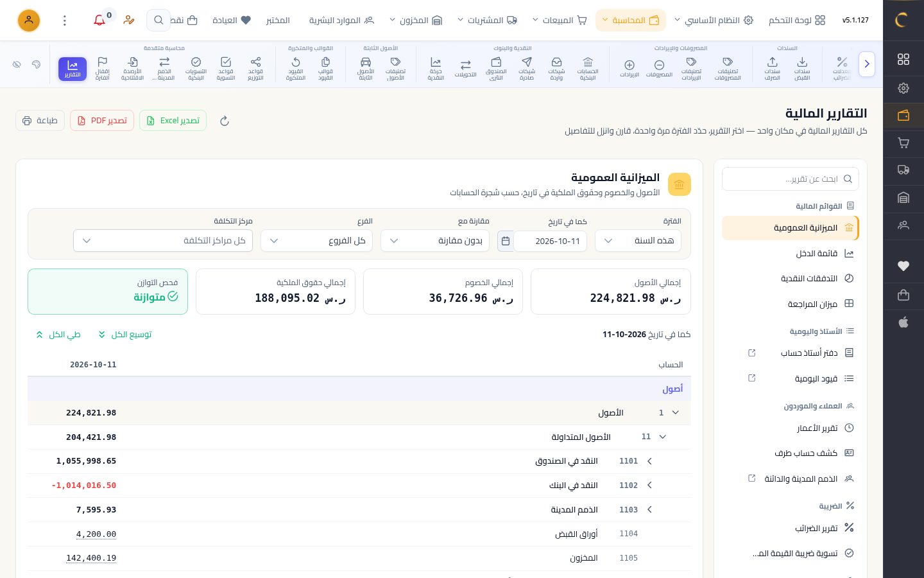Viewport: 924px width, 578px height.
Task: Open تصنيفات الإيرادات revenue categories
Action: click(x=691, y=69)
